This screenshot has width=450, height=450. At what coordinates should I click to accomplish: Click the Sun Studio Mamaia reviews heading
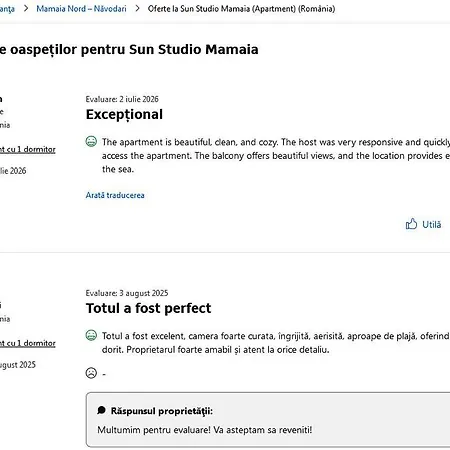[x=129, y=49]
